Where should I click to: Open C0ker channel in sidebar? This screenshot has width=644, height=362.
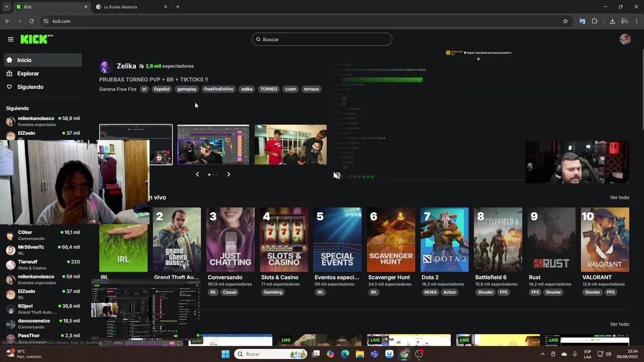(x=43, y=235)
